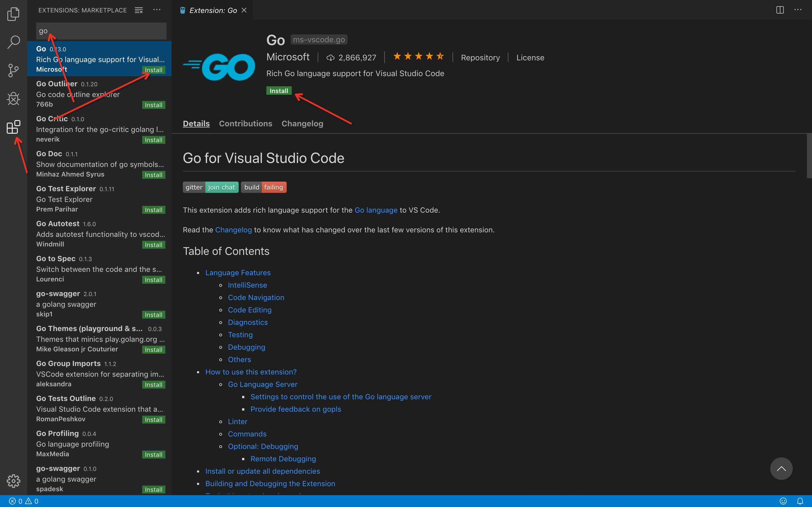Click the errors count in status bar
The width and height of the screenshot is (812, 507).
(x=16, y=501)
